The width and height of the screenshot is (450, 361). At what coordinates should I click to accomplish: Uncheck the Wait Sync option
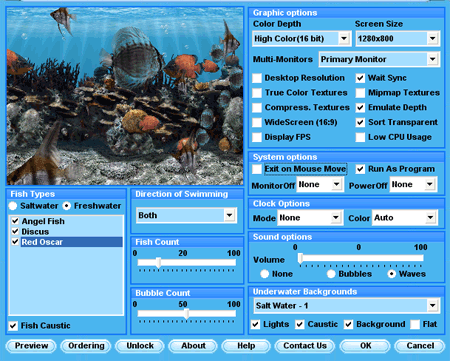point(360,78)
